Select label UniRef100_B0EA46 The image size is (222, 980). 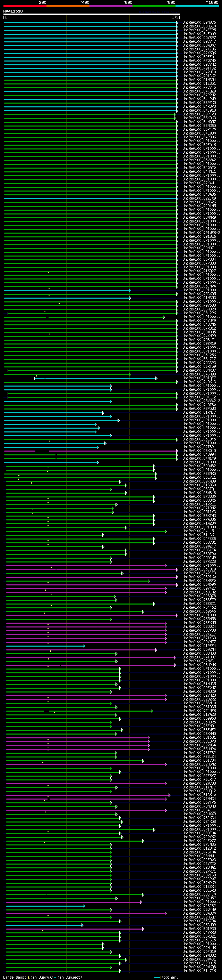pos(199,145)
